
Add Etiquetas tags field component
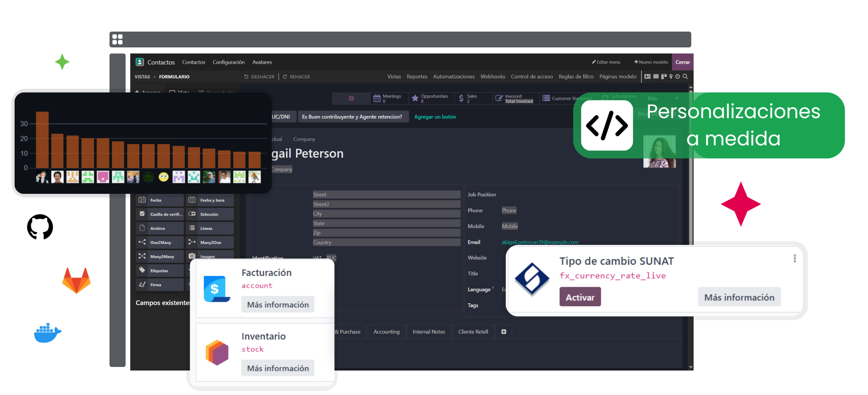click(x=160, y=271)
